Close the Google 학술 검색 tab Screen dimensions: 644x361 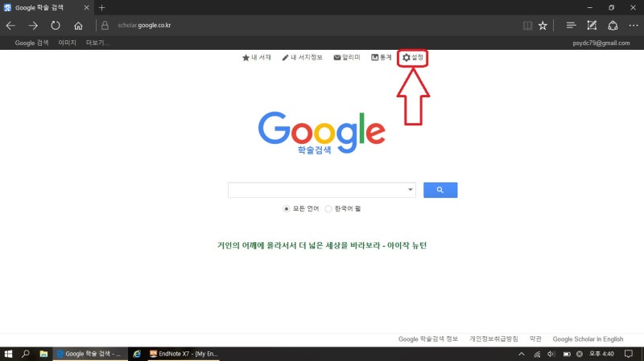(x=86, y=7)
